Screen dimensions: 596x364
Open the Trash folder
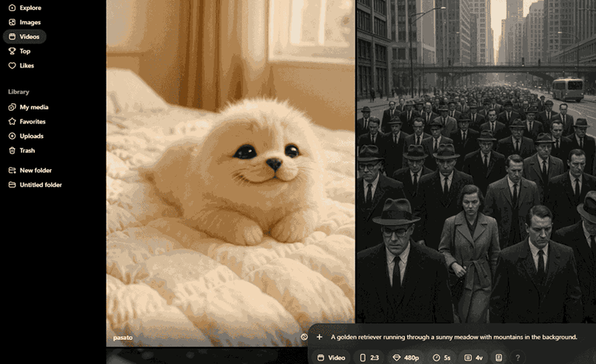click(22, 151)
